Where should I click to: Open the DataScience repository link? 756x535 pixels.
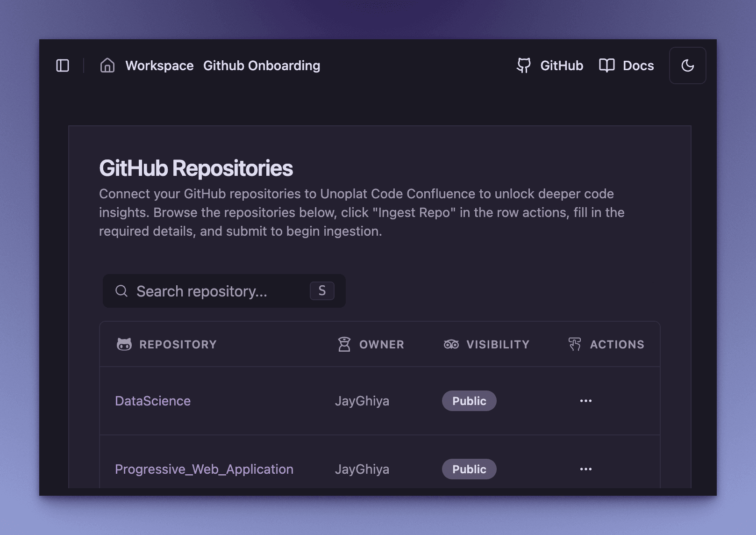coord(153,401)
